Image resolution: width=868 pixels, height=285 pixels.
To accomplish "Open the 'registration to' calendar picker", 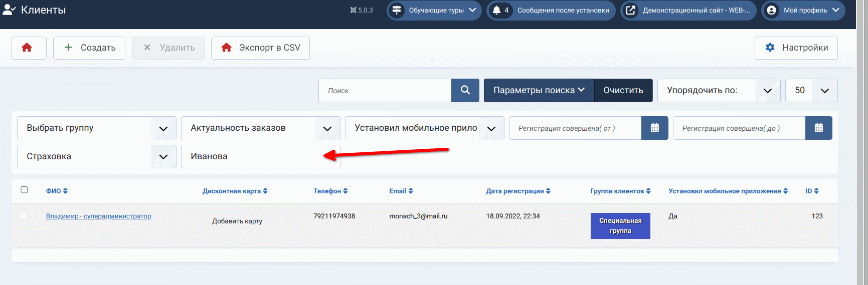I will (818, 128).
